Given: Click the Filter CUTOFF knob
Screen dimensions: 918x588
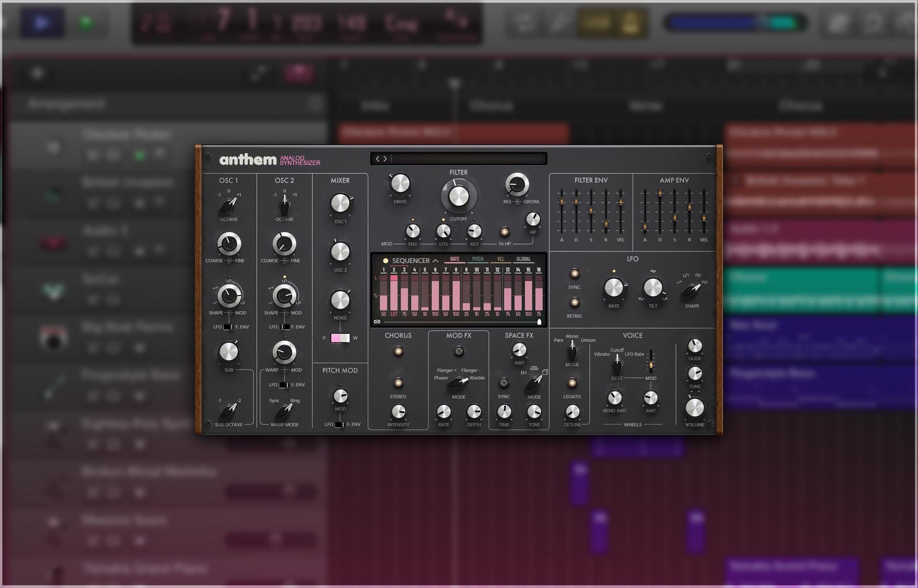Looking at the screenshot, I should 459,196.
